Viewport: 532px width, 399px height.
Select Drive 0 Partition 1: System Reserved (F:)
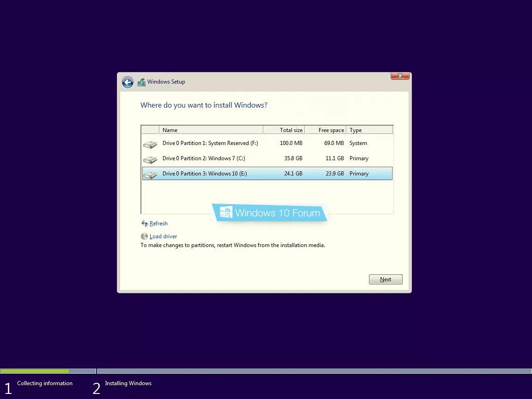coord(267,143)
